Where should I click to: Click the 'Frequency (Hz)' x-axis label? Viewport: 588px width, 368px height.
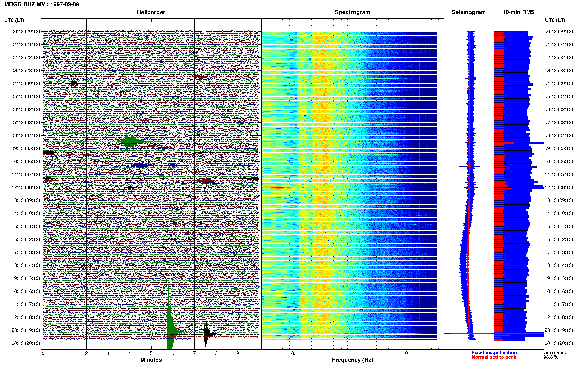tap(352, 360)
